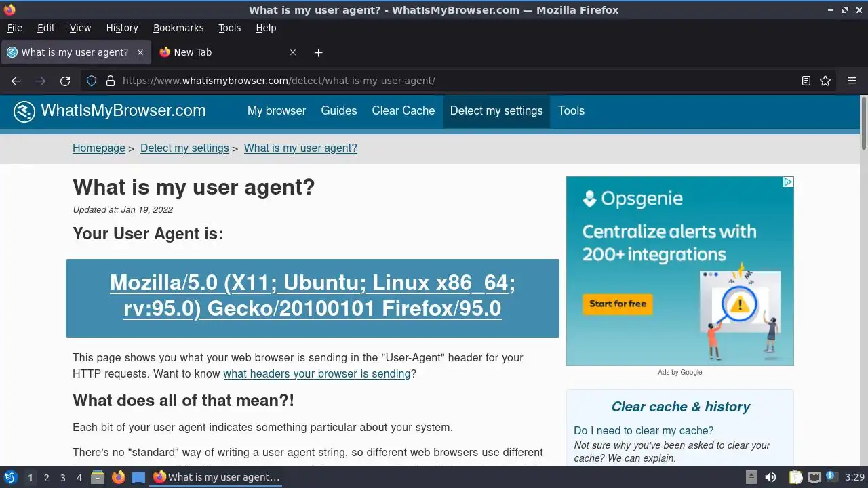This screenshot has height=488, width=868.
Task: Switch to workspace 2
Action: tap(46, 478)
